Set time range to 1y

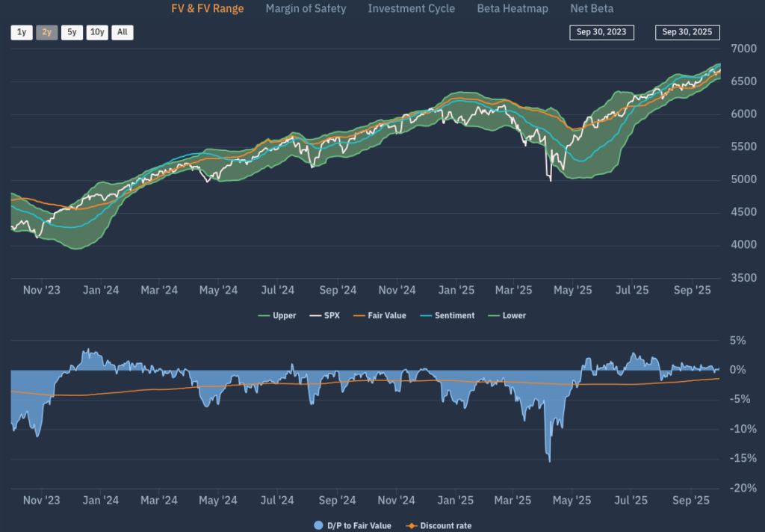[x=22, y=32]
